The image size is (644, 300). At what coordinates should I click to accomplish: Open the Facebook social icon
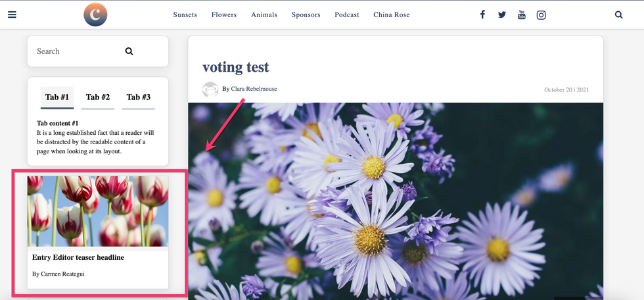pos(482,14)
